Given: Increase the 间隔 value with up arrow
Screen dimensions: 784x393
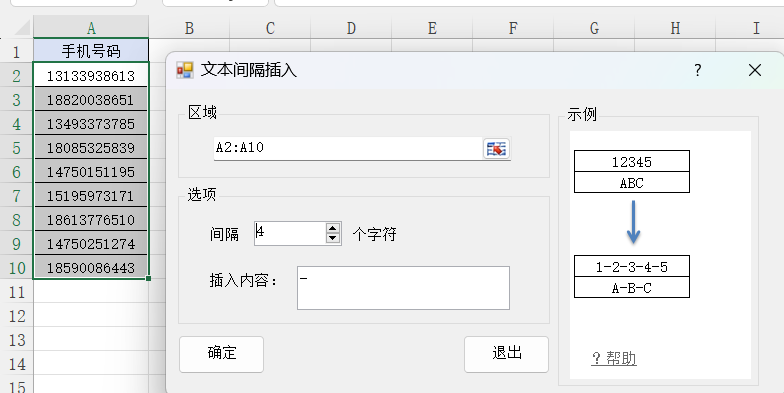Looking at the screenshot, I should (x=333, y=228).
